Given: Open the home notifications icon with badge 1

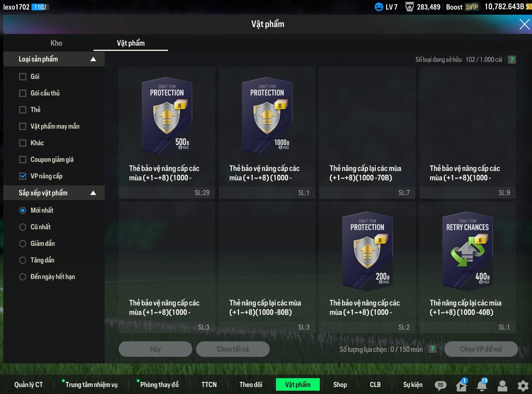Looking at the screenshot, I should pos(461,385).
